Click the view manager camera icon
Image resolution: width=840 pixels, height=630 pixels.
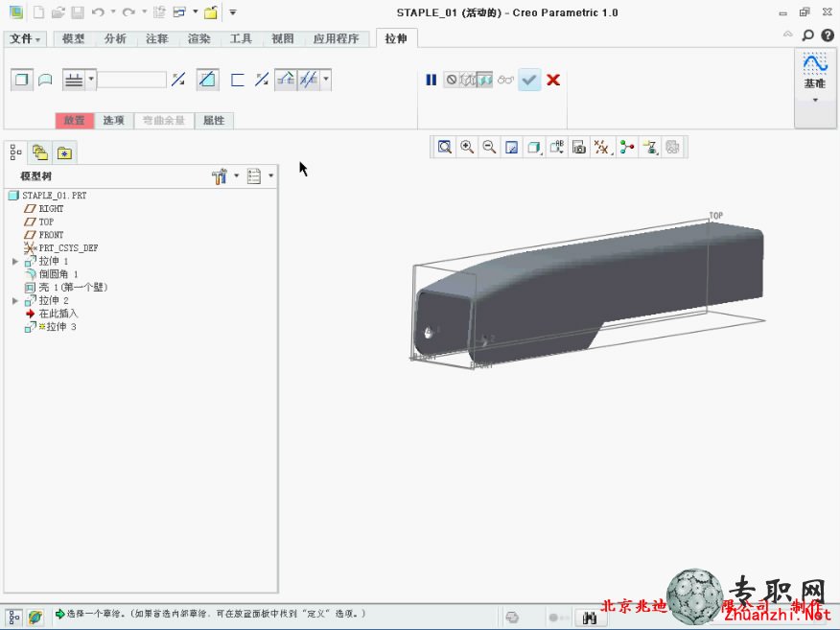point(579,147)
